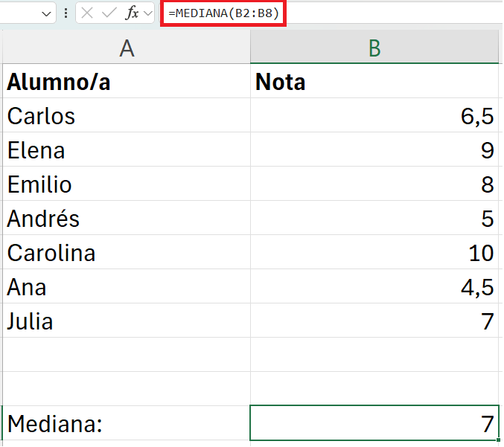504x447 pixels.
Task: Select the cell containing Julia
Action: [127, 321]
